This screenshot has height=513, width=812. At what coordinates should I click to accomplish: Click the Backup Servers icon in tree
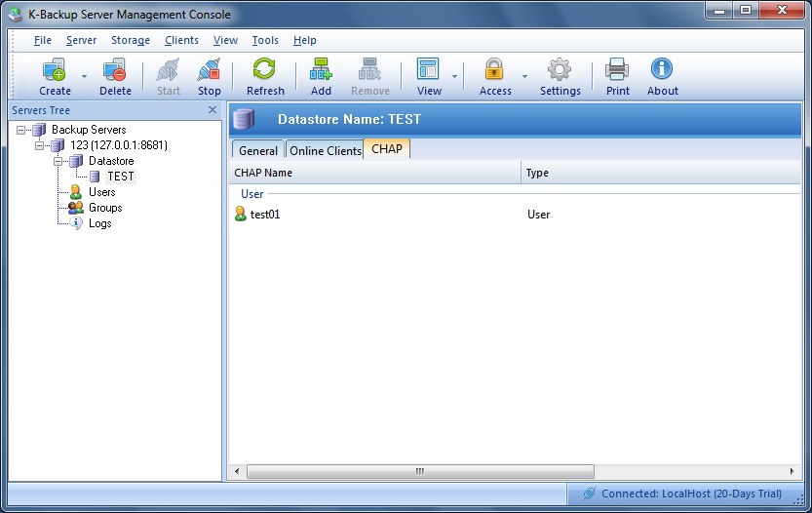39,130
